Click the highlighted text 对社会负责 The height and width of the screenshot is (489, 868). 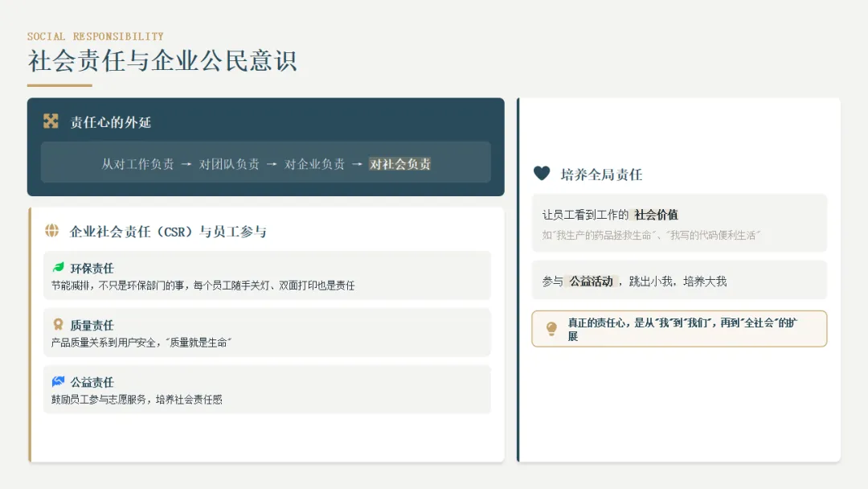(x=400, y=164)
